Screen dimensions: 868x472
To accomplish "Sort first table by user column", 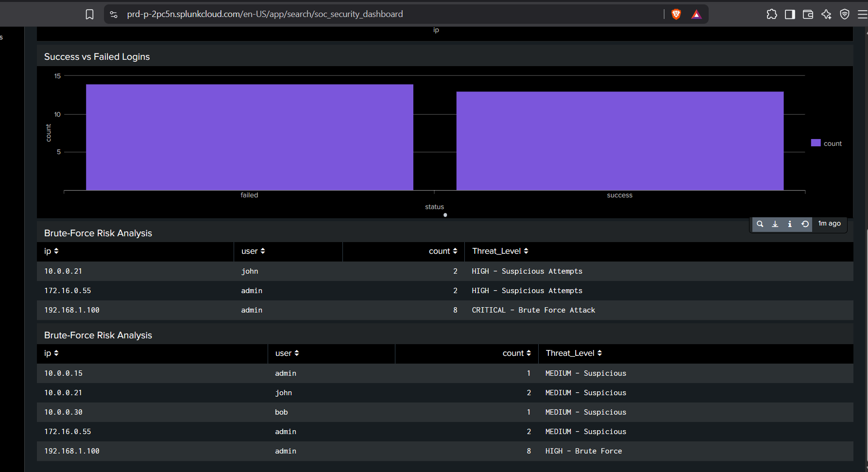I will pyautogui.click(x=253, y=251).
